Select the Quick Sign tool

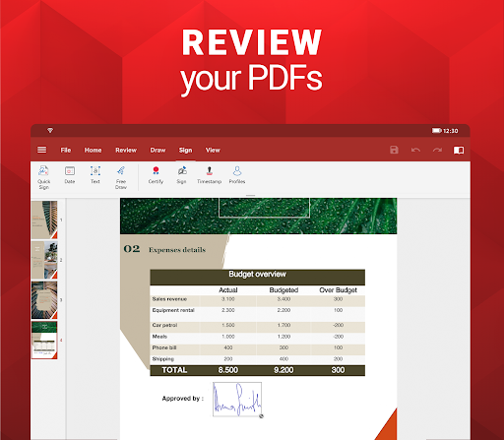pos(43,177)
